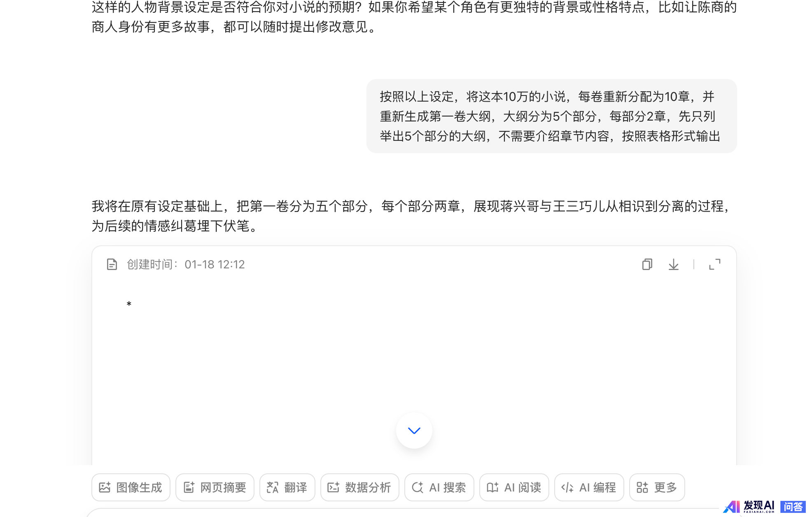Show 更多 additional tools
The width and height of the screenshot is (812, 517).
click(657, 487)
